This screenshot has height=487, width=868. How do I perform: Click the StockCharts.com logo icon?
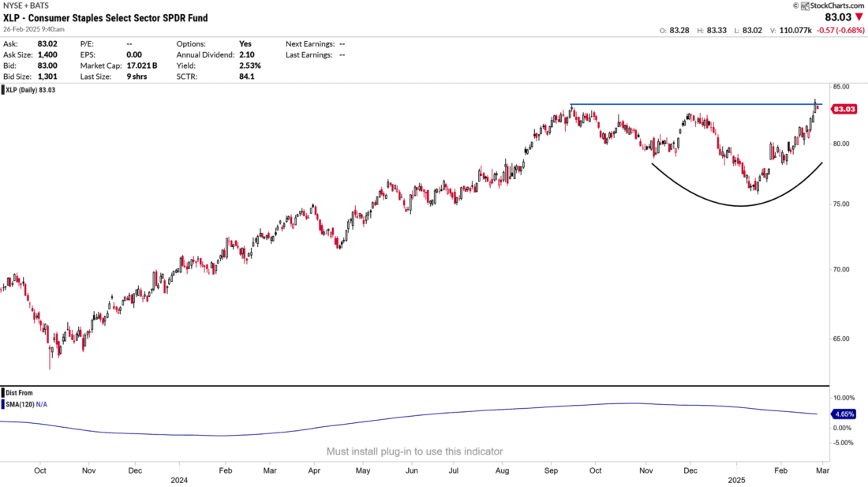[803, 6]
